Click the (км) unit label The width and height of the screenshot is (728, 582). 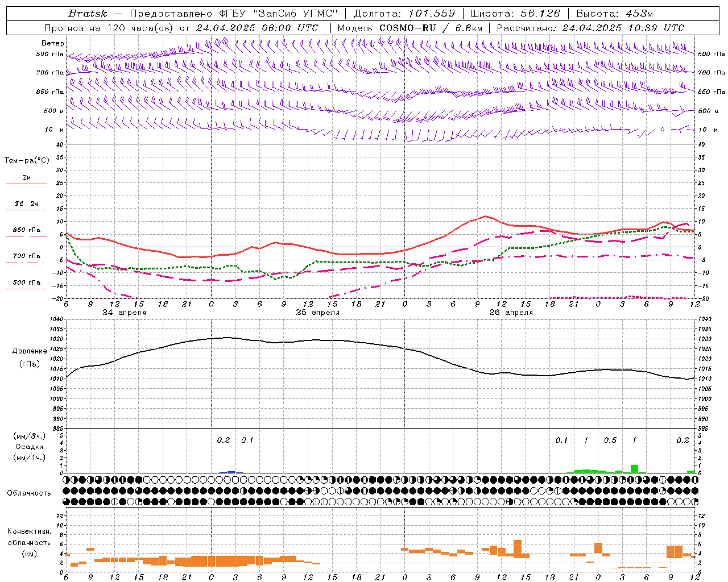[x=30, y=554]
